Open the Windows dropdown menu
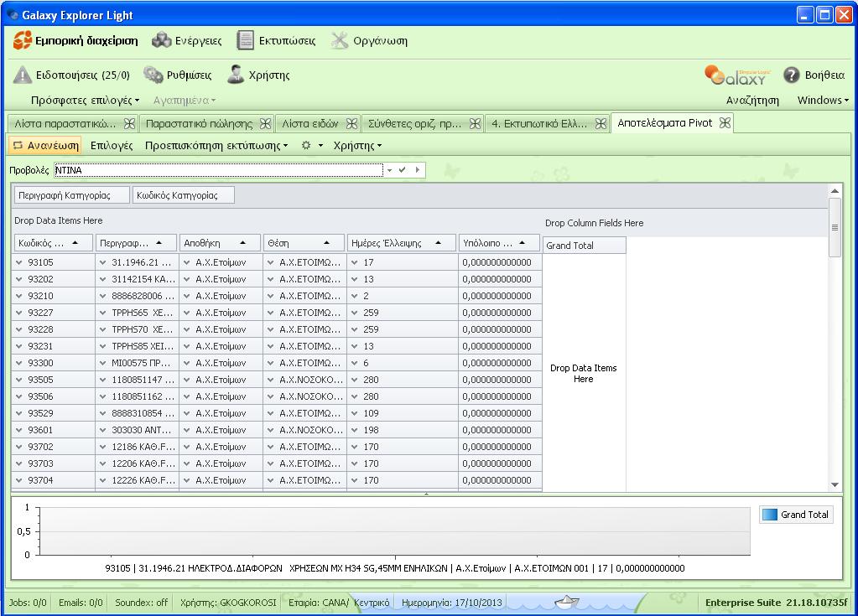858x616 pixels. coord(823,100)
